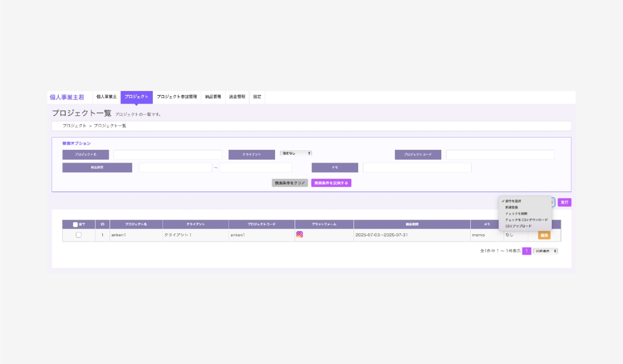Click the プラットフォーム column header
Screen dimensions: 623x364
[x=324, y=224]
